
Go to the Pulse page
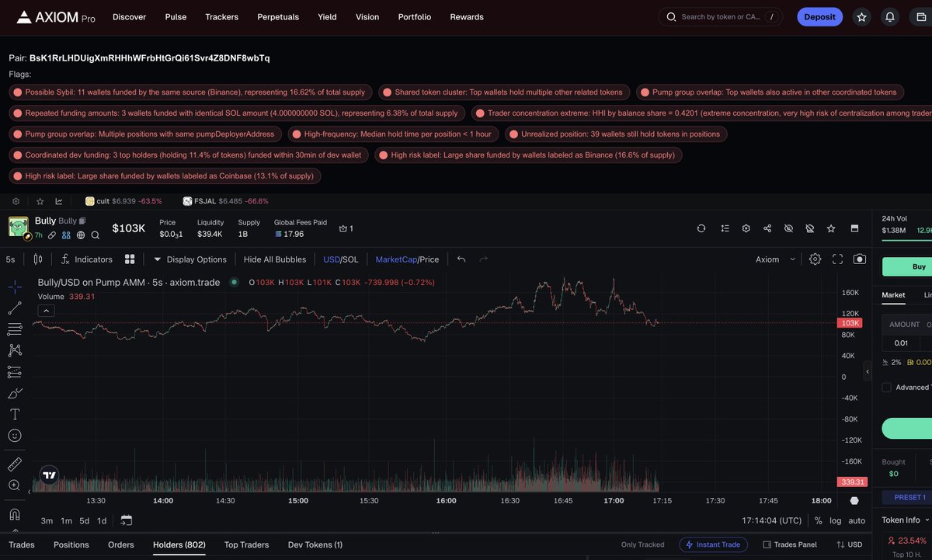[176, 16]
